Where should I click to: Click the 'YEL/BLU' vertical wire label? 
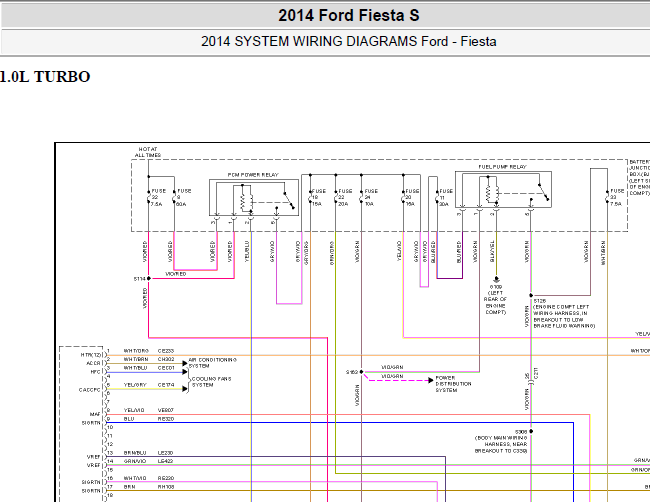pyautogui.click(x=247, y=251)
